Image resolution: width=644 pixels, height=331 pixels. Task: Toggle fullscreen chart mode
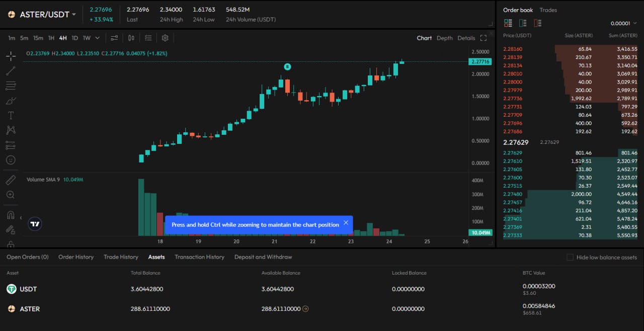pyautogui.click(x=484, y=38)
